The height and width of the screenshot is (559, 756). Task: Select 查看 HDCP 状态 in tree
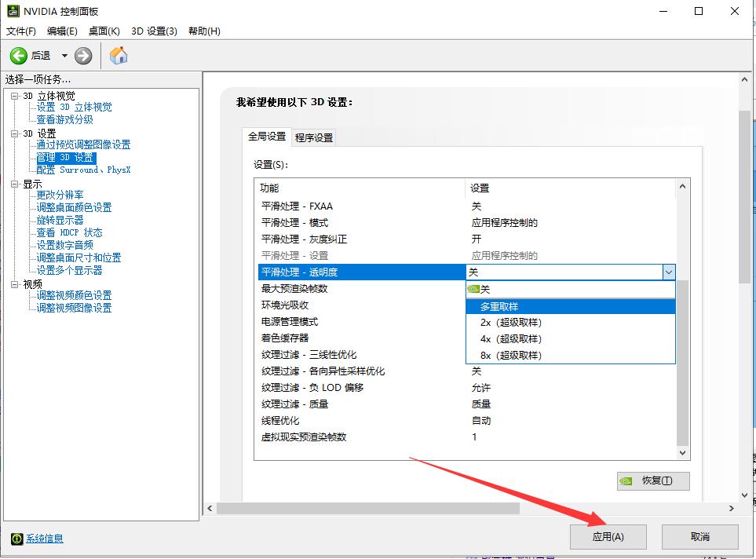69,232
